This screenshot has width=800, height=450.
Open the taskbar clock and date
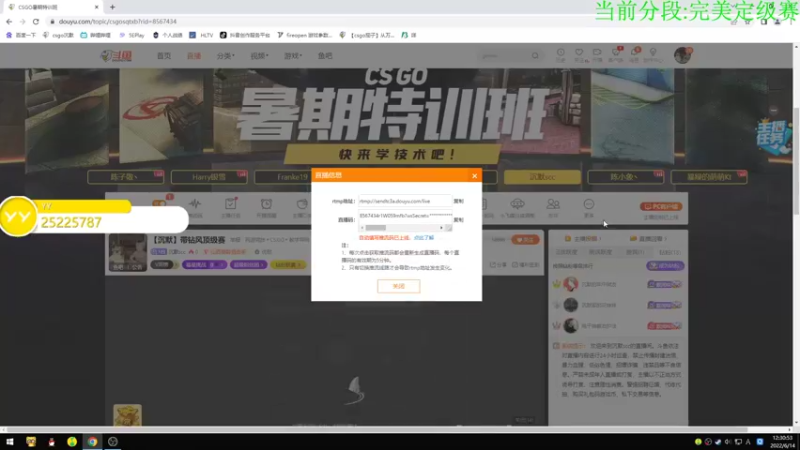point(783,442)
